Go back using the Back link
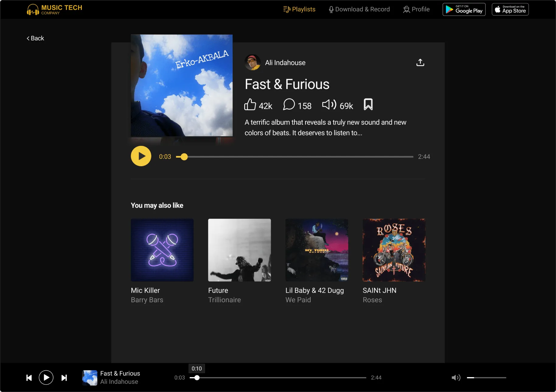The height and width of the screenshot is (392, 556). [35, 38]
